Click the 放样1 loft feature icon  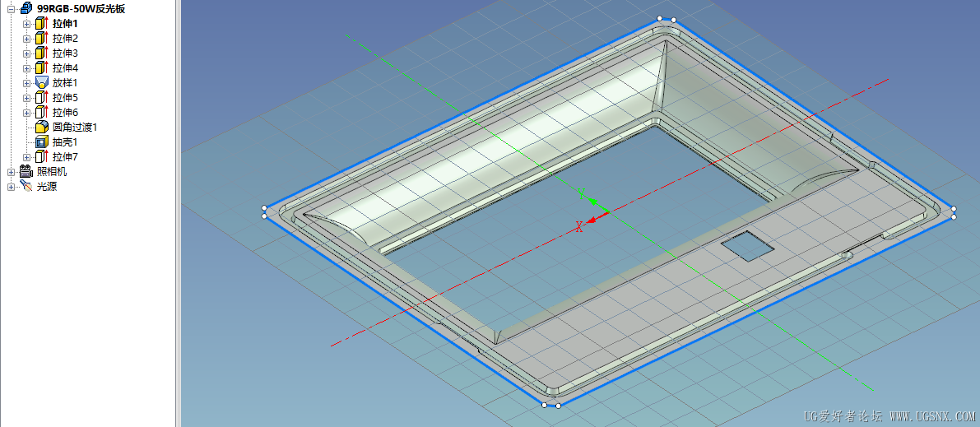click(42, 82)
